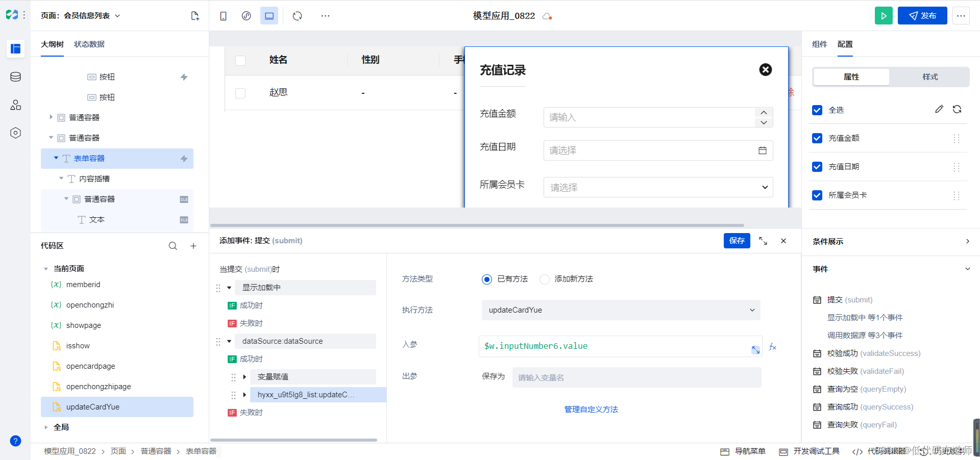Click the refresh canvas icon
This screenshot has height=460, width=980.
click(x=297, y=16)
